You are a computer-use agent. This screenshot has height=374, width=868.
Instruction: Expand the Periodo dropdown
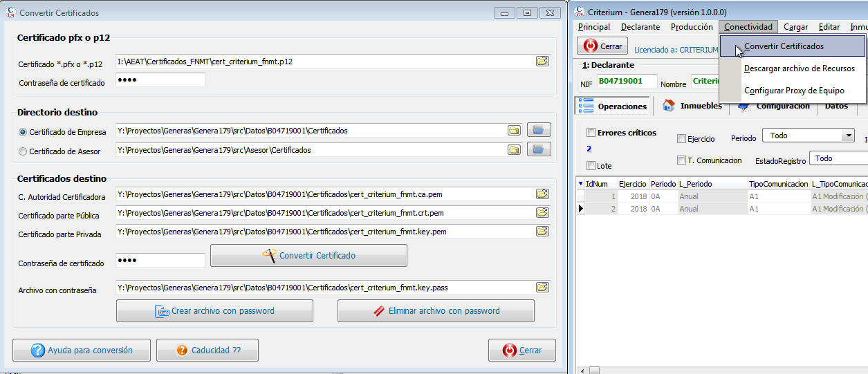tap(848, 135)
